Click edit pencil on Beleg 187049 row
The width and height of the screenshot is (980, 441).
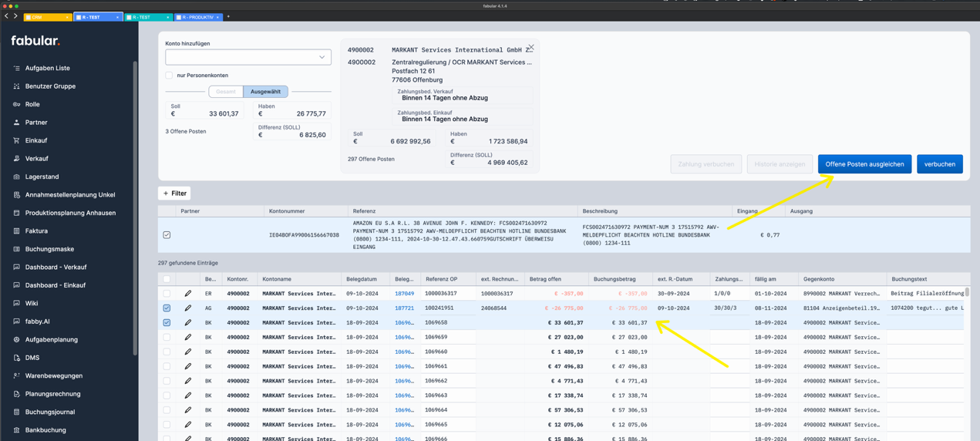[x=187, y=294]
